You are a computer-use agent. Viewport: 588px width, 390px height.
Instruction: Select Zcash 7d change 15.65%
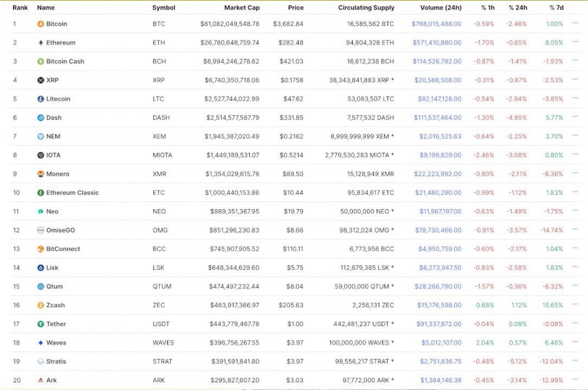click(x=552, y=305)
